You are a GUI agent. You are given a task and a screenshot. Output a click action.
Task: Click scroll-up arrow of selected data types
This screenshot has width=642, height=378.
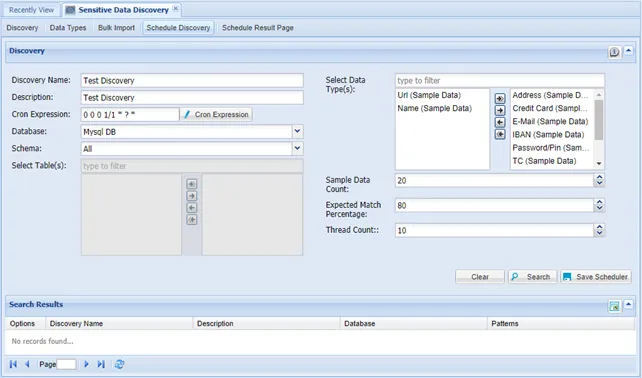pos(599,95)
